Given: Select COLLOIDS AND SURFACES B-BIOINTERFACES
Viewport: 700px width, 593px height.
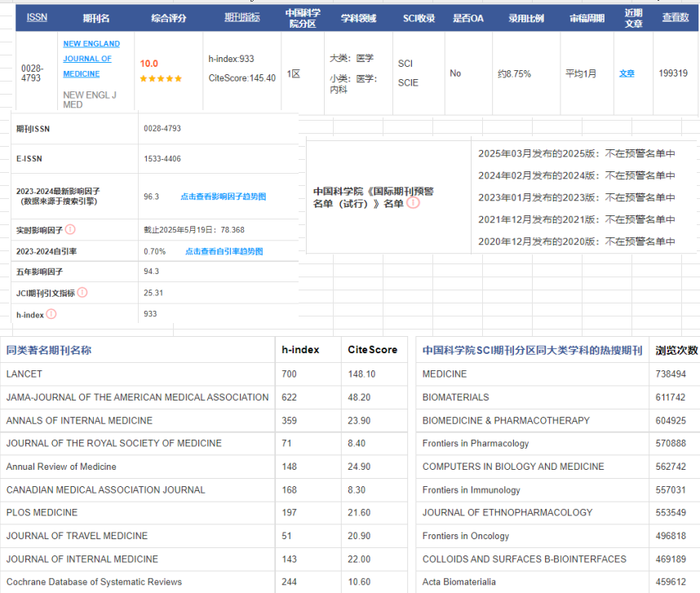Looking at the screenshot, I should point(525,559).
